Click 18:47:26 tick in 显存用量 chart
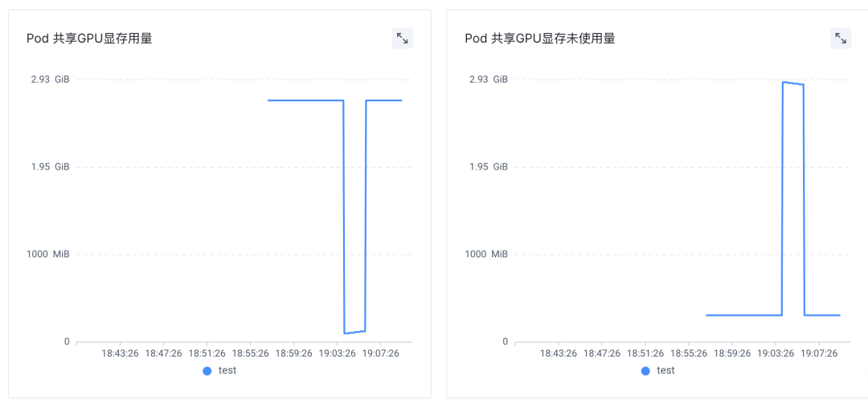 coord(163,353)
